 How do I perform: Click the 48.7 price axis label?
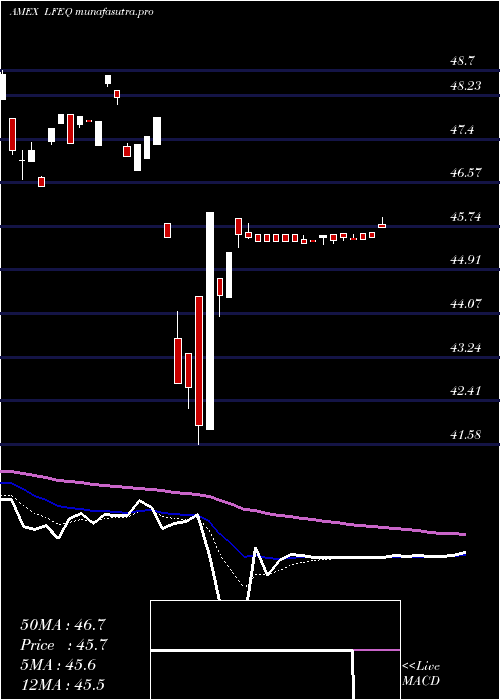click(x=462, y=61)
